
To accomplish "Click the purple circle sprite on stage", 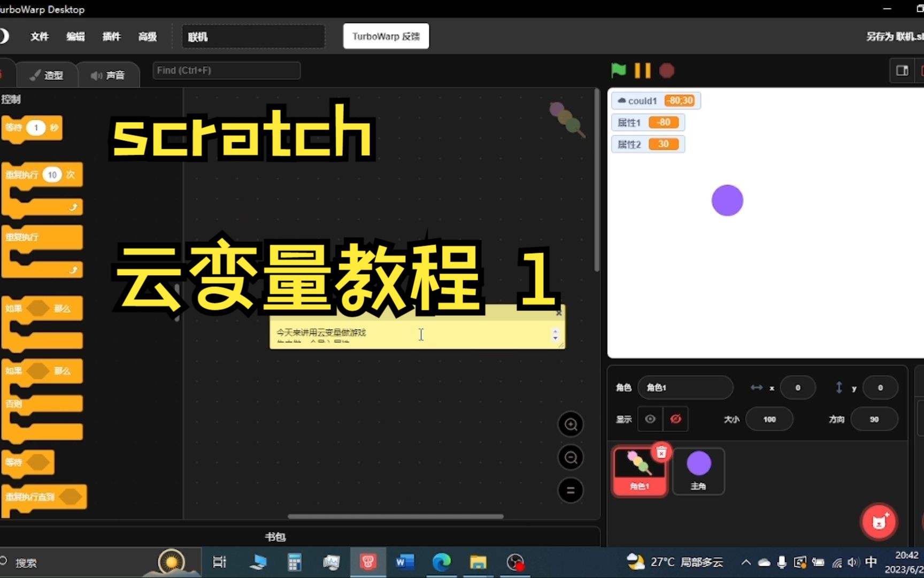I will (x=727, y=201).
